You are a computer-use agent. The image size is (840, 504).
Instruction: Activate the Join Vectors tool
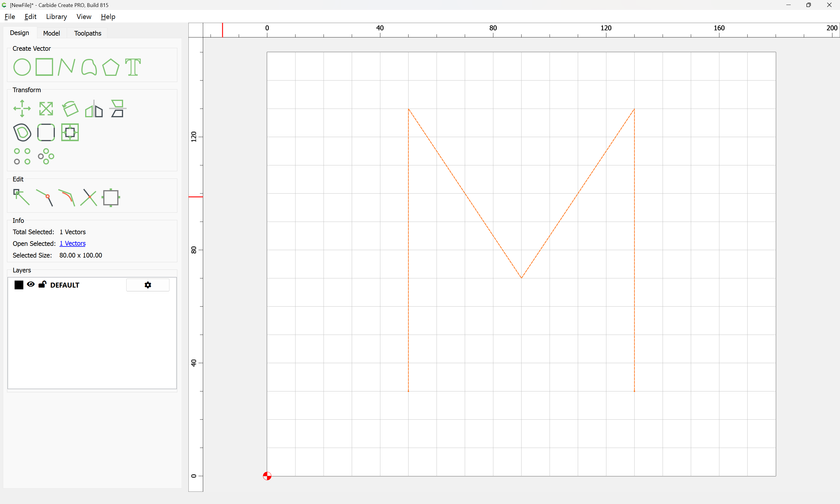click(x=44, y=198)
